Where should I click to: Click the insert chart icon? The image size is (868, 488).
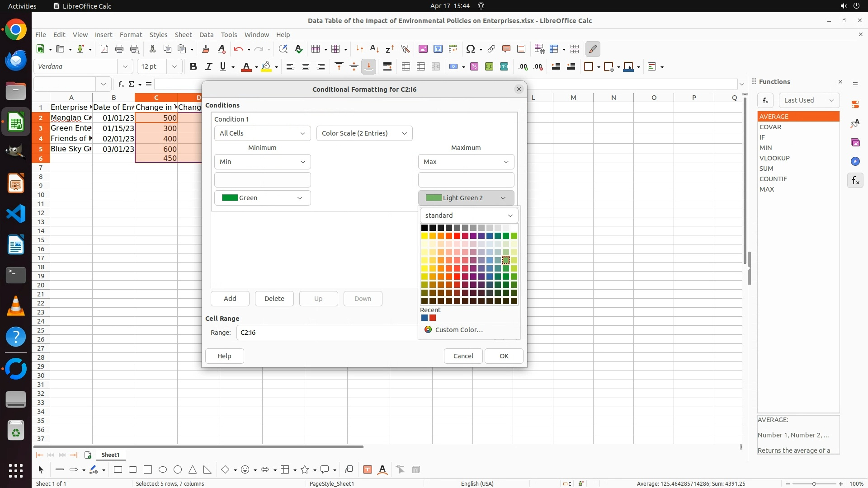coord(438,49)
